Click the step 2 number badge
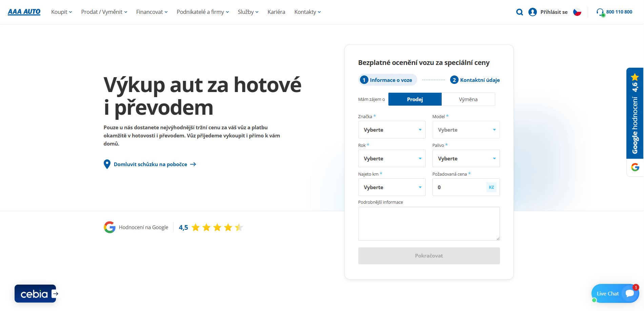This screenshot has height=311, width=644. pos(454,80)
